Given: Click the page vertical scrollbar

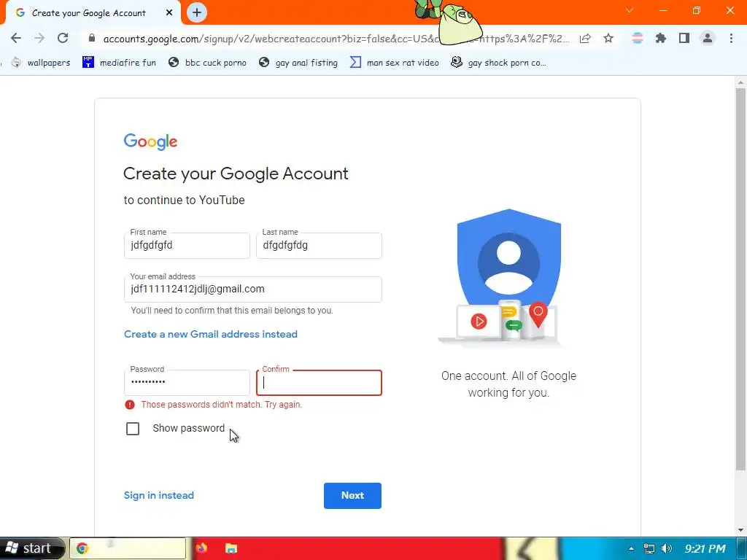Looking at the screenshot, I should [740, 279].
